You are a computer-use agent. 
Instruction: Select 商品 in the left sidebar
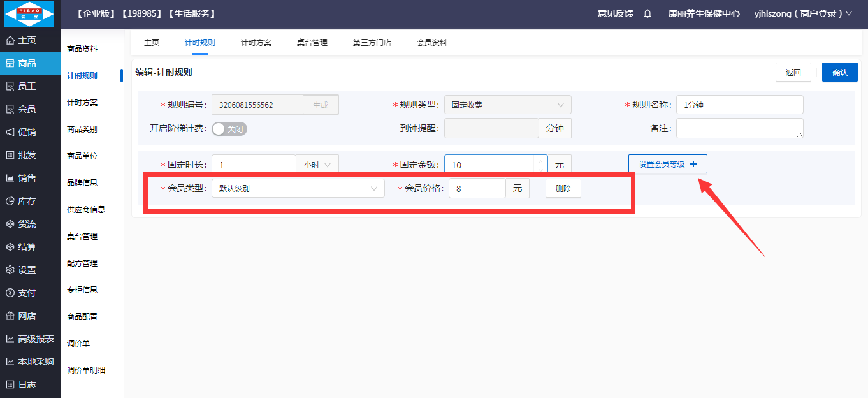30,63
